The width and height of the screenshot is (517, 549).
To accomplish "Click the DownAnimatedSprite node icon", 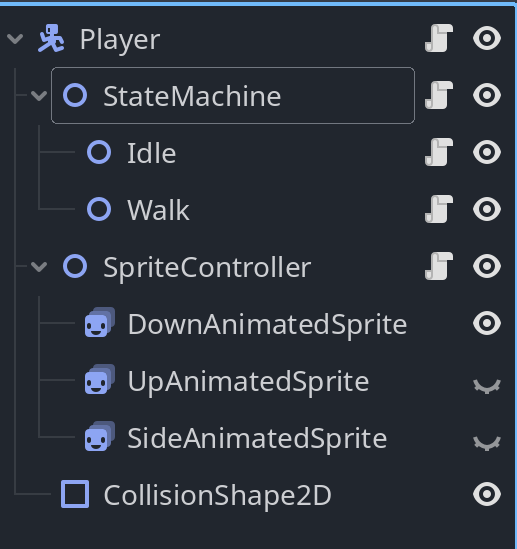I will point(100,323).
